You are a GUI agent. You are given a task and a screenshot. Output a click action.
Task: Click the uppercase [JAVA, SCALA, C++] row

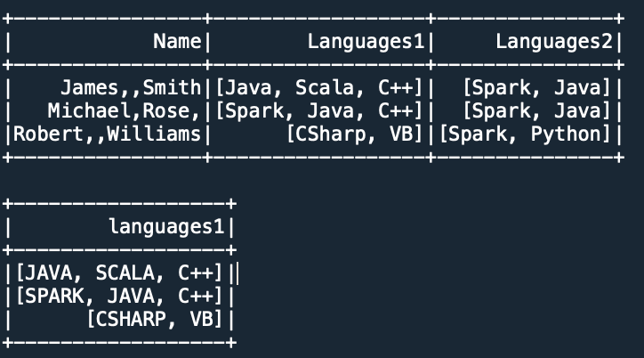[x=118, y=273]
